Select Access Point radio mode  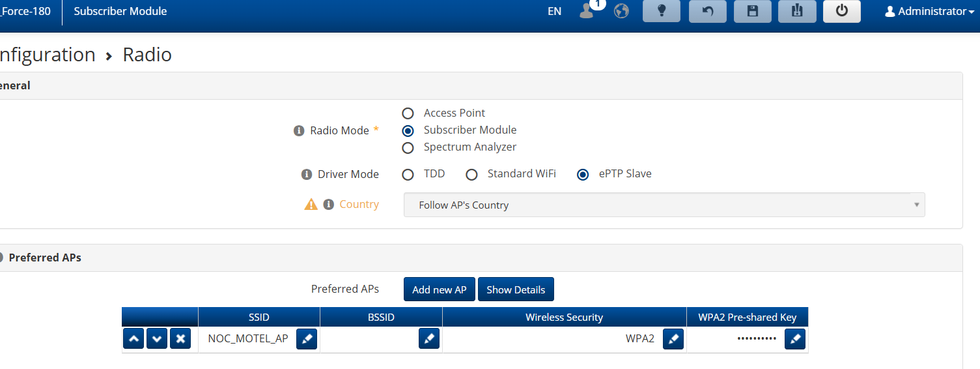(408, 113)
